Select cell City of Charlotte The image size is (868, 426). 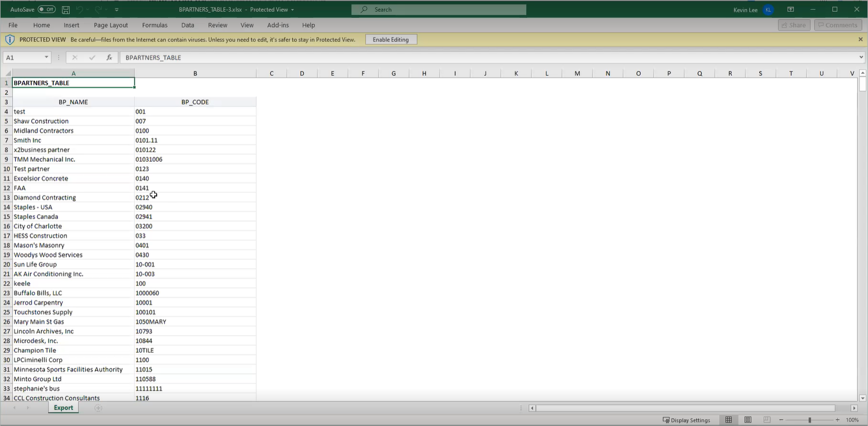pos(73,226)
